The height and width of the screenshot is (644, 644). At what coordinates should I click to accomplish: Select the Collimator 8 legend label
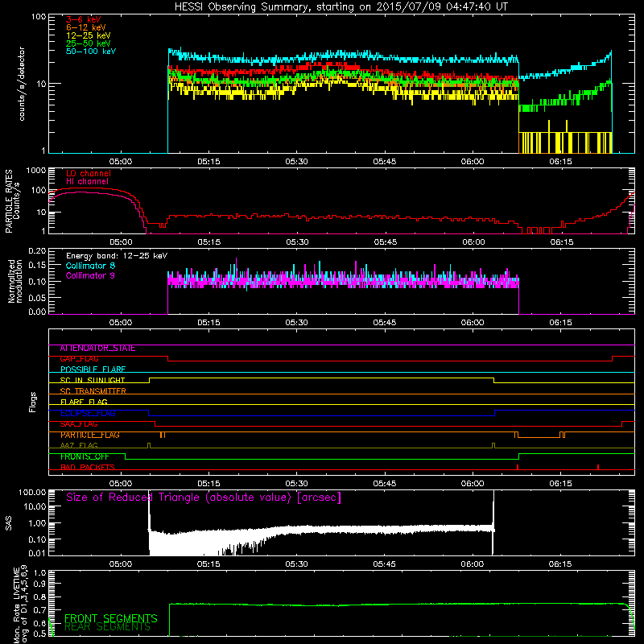[x=90, y=266]
